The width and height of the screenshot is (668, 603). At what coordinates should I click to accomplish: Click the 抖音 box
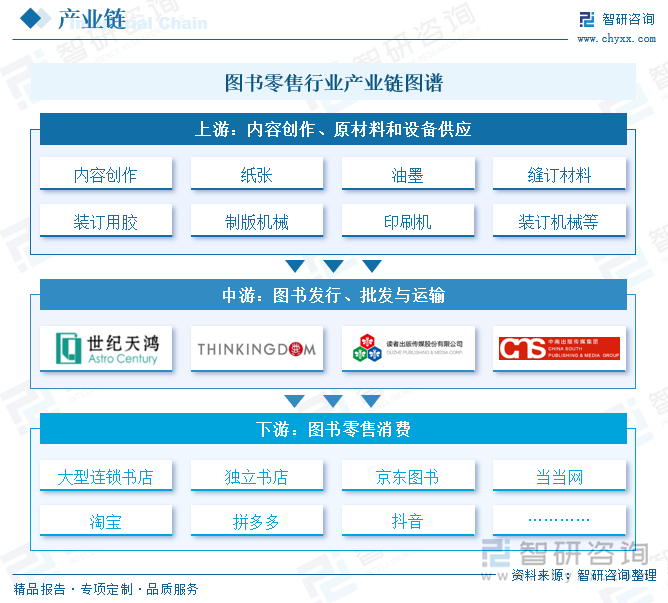point(408,521)
